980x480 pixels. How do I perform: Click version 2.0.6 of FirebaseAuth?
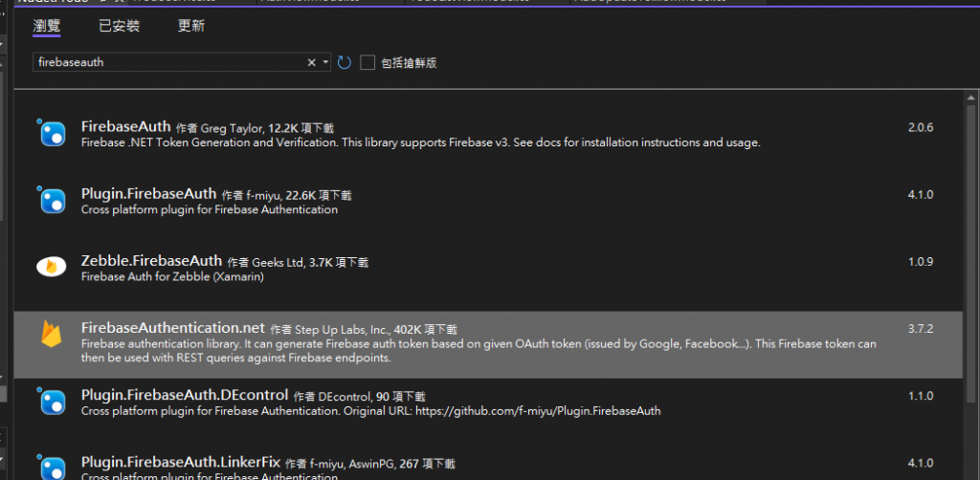point(921,128)
